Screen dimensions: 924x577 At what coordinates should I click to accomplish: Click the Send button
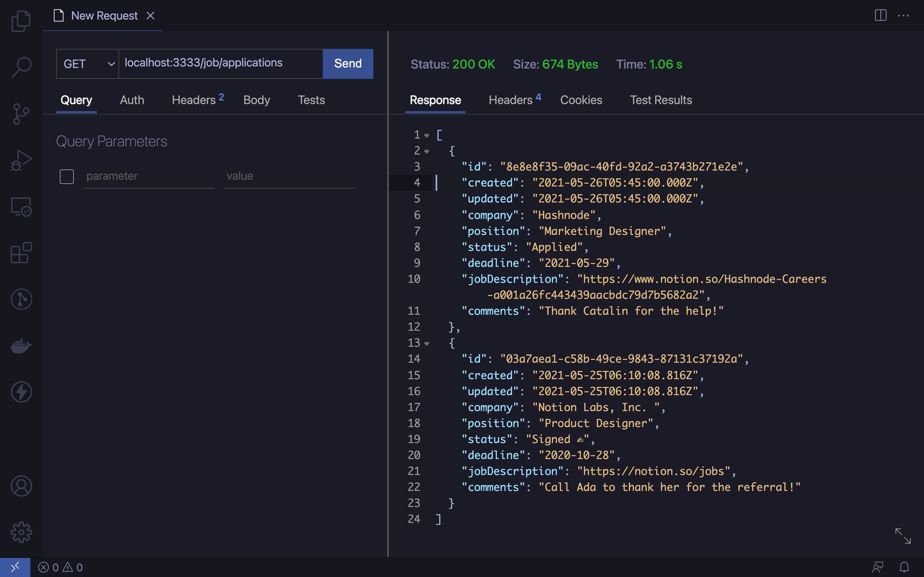point(348,64)
